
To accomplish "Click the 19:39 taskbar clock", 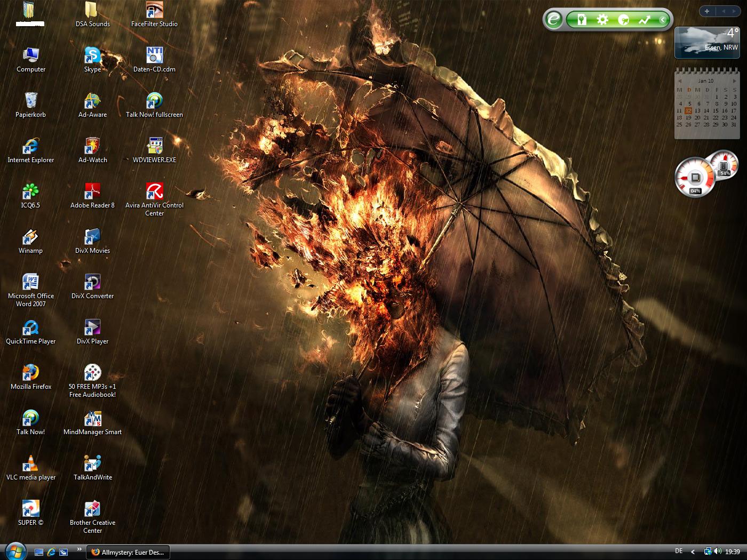I will (733, 552).
